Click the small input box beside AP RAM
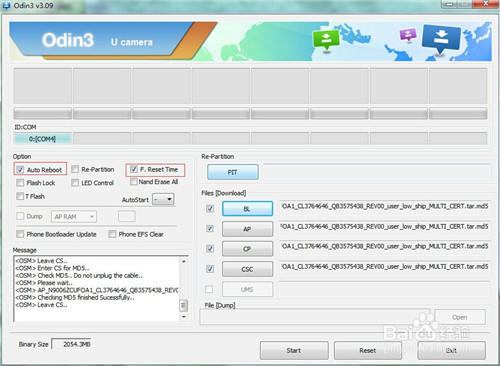Image resolution: width=500 pixels, height=366 pixels. (x=127, y=216)
